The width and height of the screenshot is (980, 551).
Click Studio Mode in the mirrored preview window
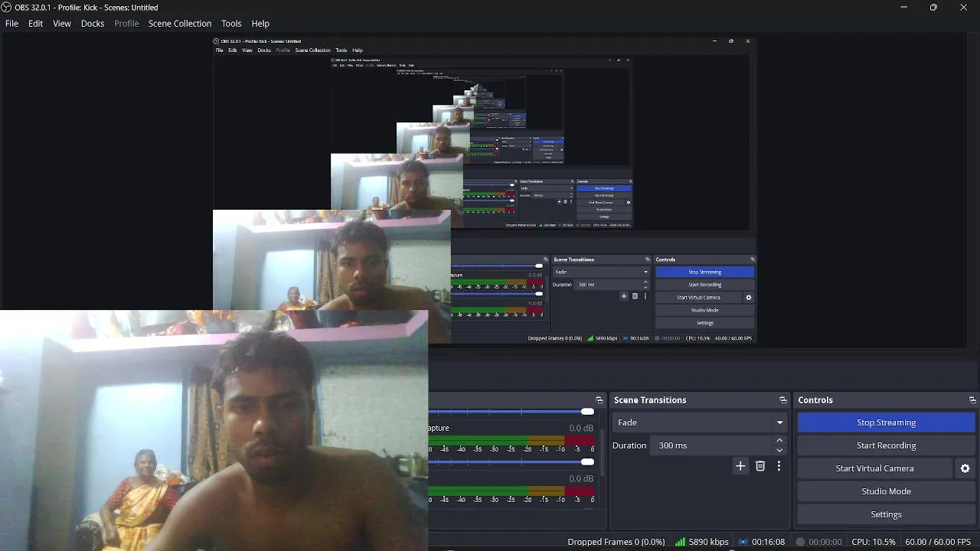(x=704, y=310)
